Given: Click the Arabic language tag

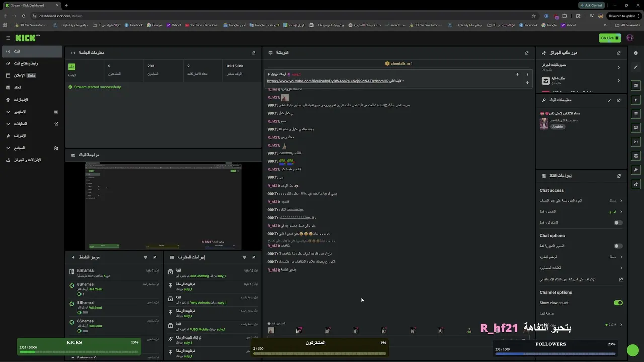Looking at the screenshot, I should tap(557, 127).
